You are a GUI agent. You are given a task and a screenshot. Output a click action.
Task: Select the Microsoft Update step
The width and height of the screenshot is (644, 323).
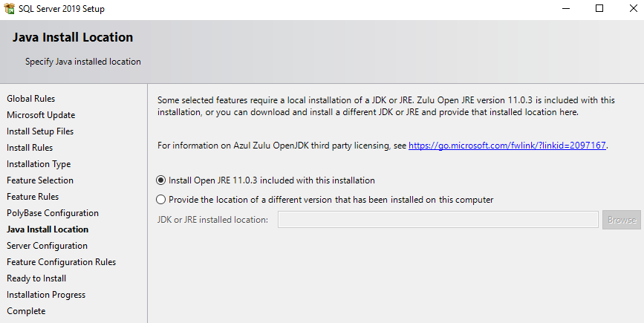coord(41,115)
